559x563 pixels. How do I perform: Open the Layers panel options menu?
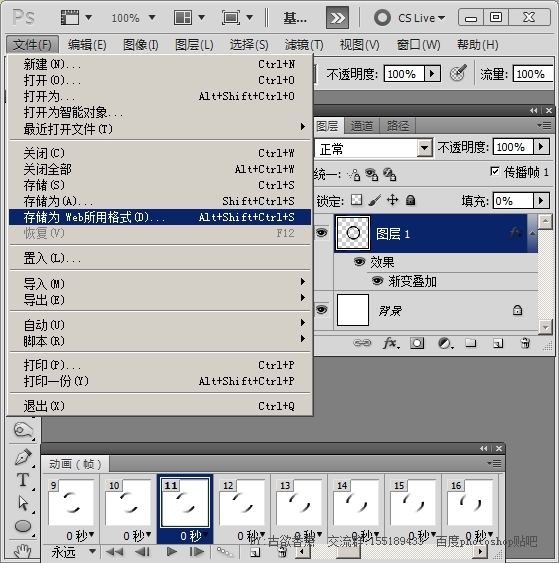544,125
